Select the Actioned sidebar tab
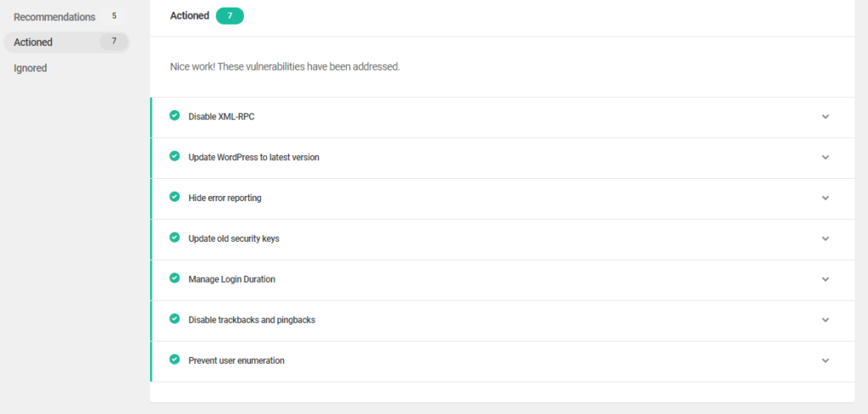 pyautogui.click(x=66, y=42)
